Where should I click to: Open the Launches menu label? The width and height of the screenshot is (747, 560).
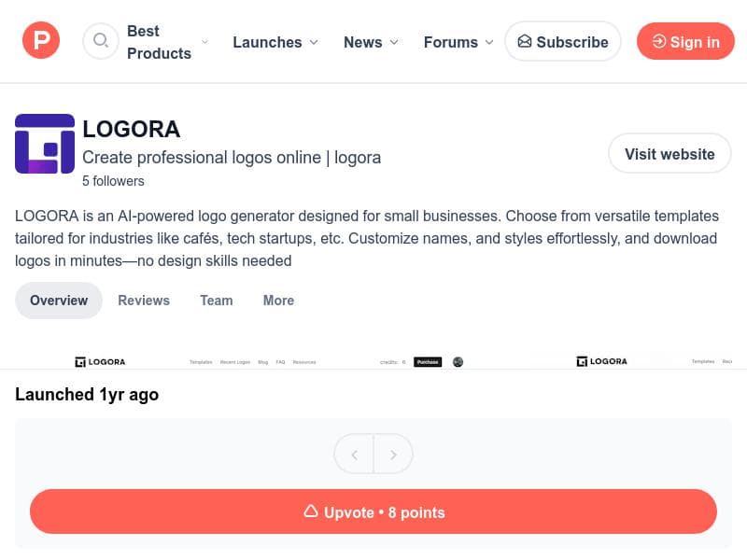pyautogui.click(x=267, y=42)
